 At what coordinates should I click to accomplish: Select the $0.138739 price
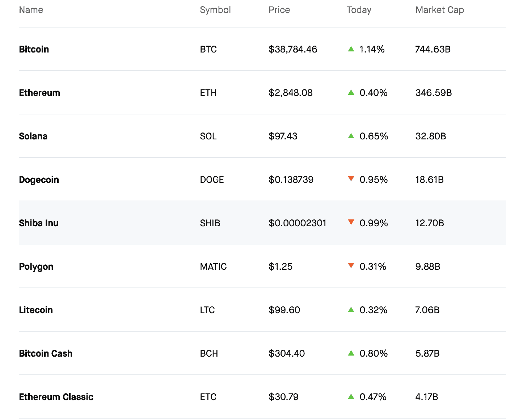coord(291,180)
